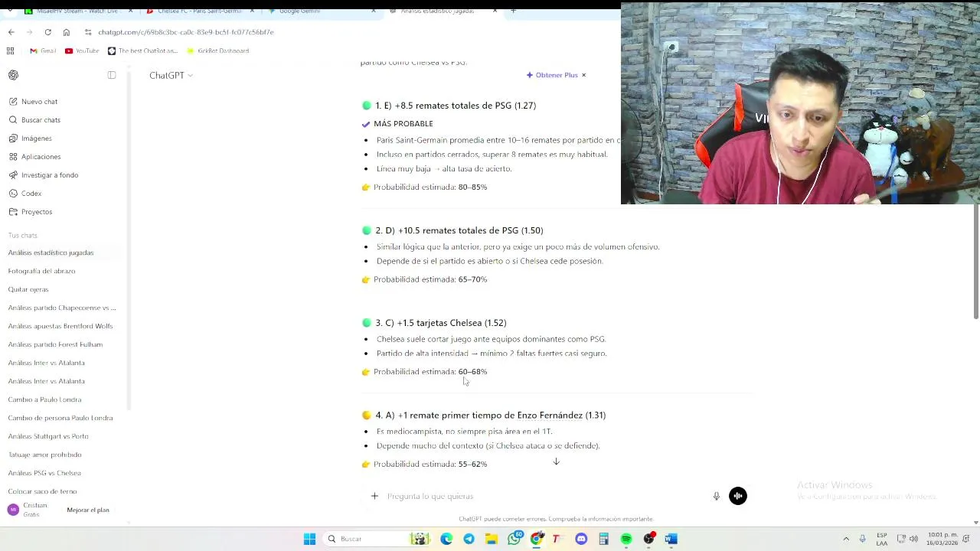Open the Cristian account profile menu
Image resolution: width=980 pixels, height=551 pixels.
point(29,510)
